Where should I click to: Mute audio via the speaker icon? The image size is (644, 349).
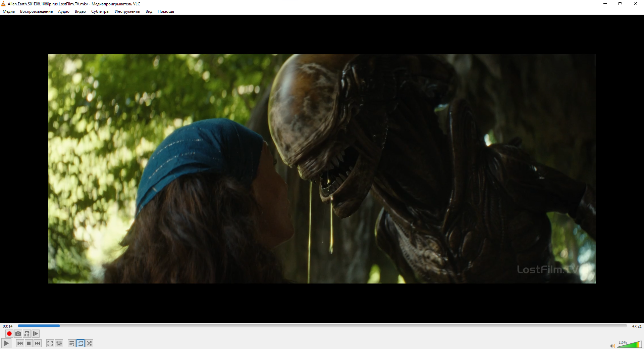[612, 346]
